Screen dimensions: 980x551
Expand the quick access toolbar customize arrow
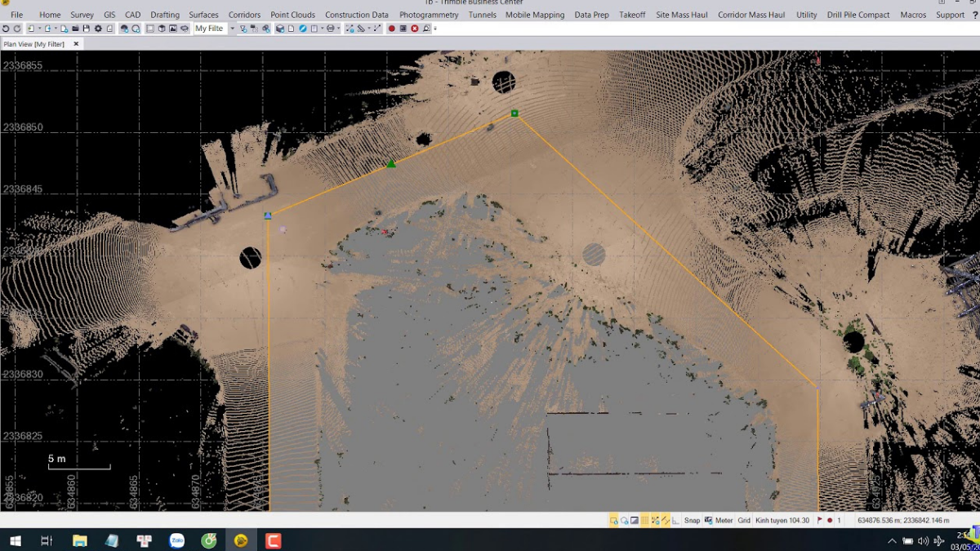pos(435,29)
